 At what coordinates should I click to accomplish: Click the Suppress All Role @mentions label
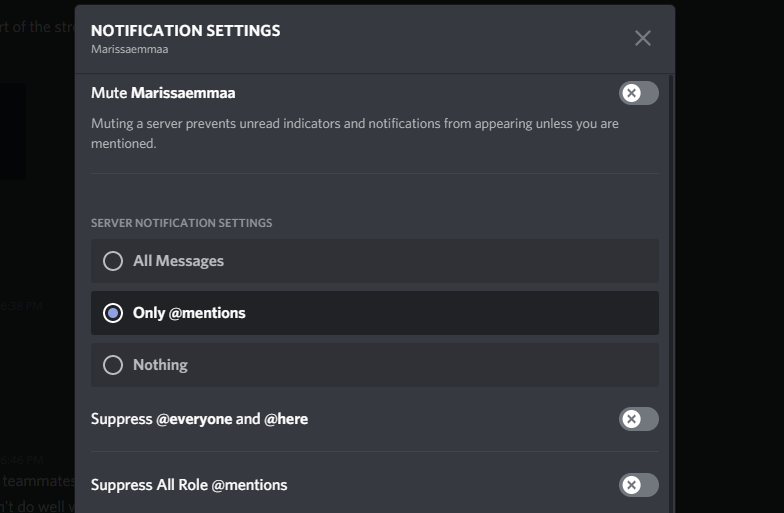pos(189,485)
